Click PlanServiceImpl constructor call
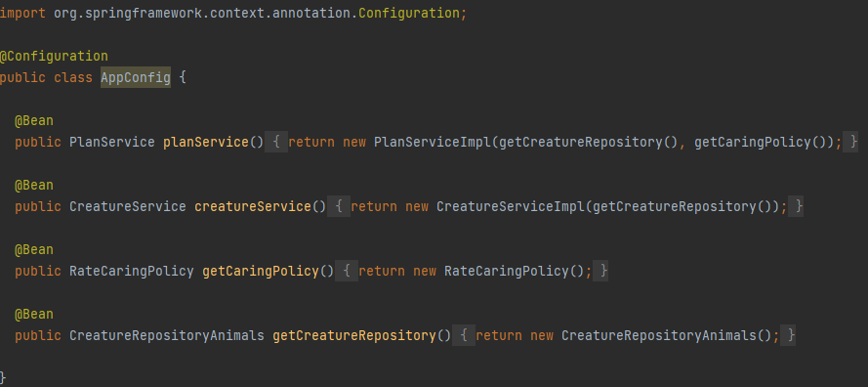Image resolution: width=868 pixels, height=387 pixels. pos(433,142)
